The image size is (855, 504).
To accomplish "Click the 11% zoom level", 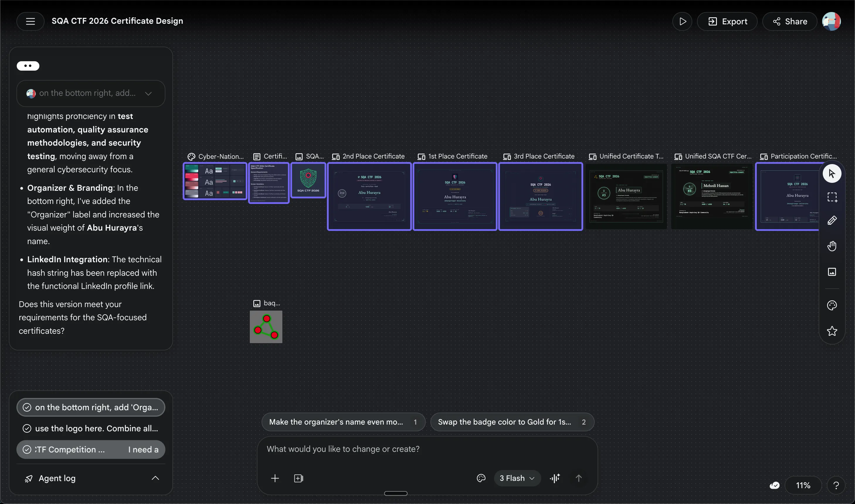I will click(803, 485).
